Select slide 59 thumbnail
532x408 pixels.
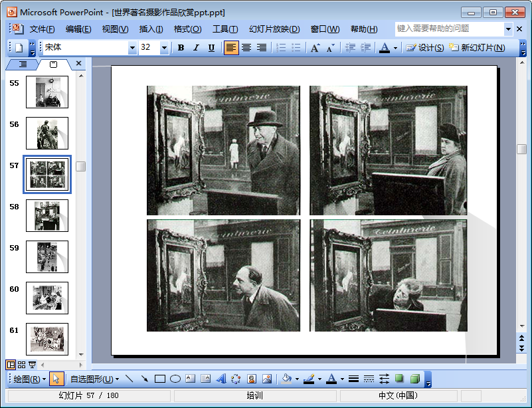tap(46, 256)
